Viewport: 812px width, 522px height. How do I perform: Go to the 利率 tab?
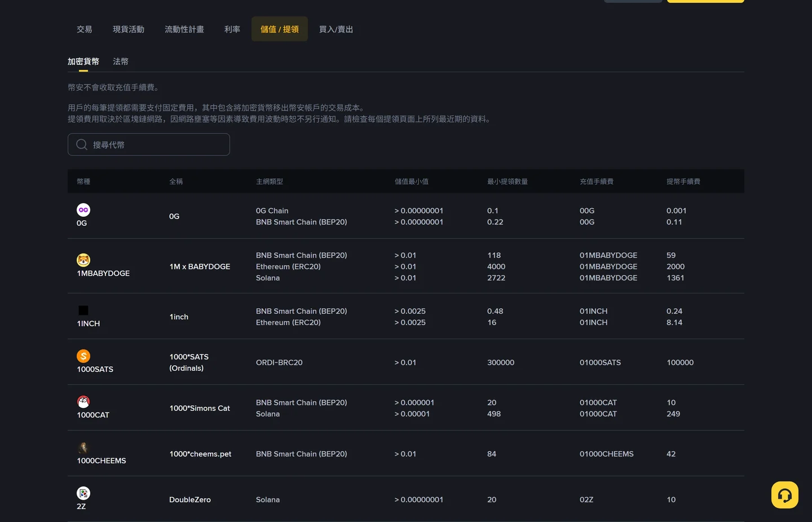232,29
